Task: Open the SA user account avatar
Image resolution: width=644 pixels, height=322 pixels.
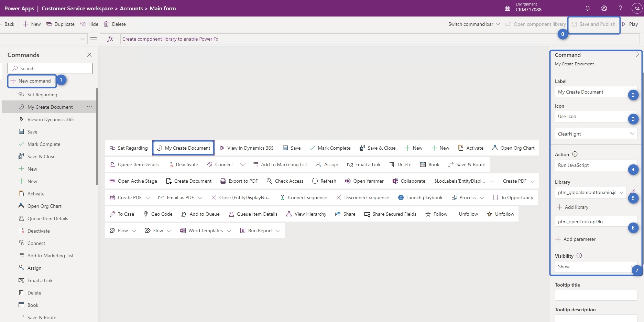Action: coord(637,9)
